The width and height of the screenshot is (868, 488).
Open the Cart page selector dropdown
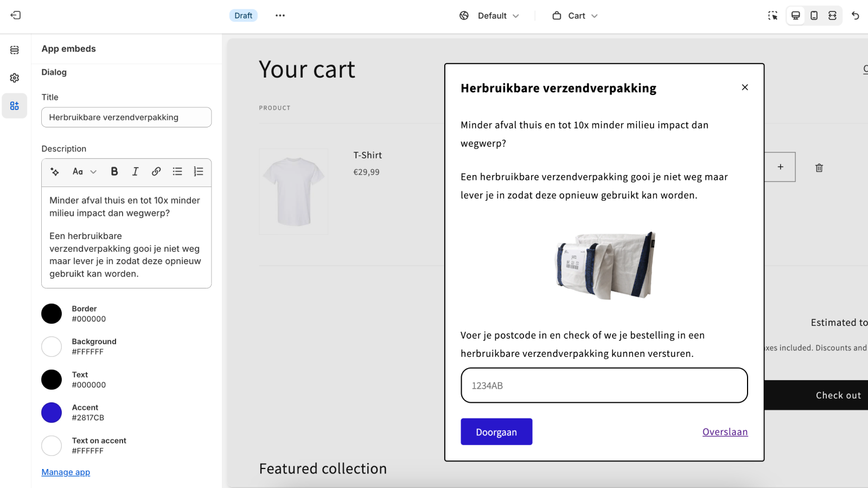575,16
